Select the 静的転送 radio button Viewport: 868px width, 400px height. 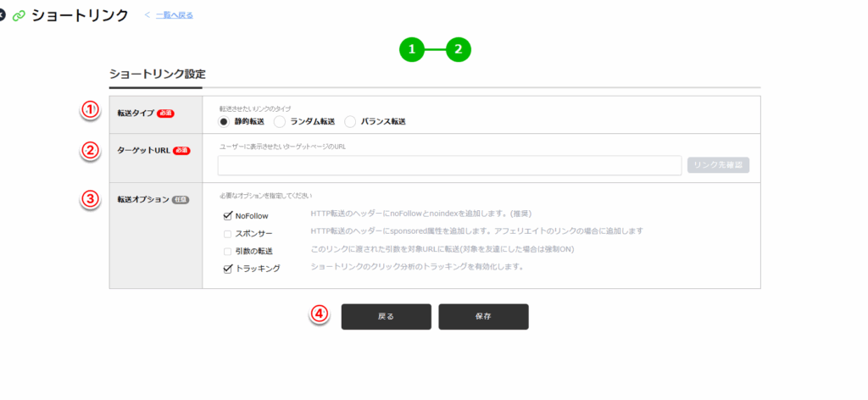click(x=225, y=122)
